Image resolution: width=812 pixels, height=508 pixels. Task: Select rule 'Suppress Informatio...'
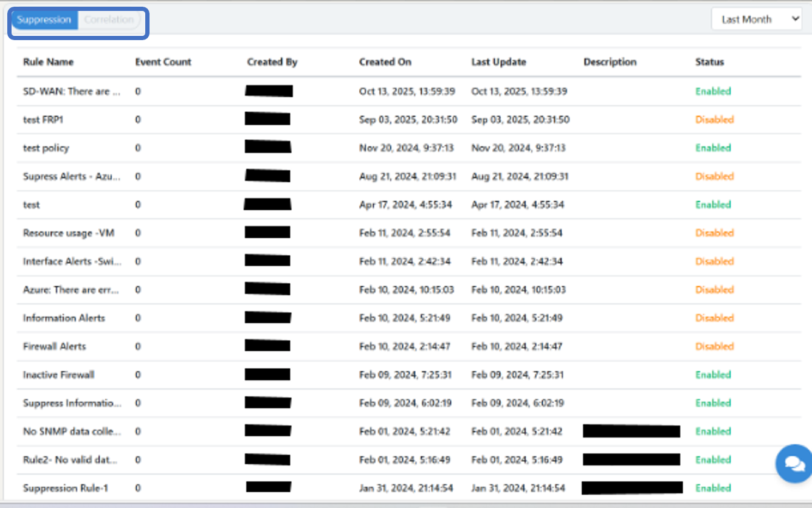click(x=72, y=403)
